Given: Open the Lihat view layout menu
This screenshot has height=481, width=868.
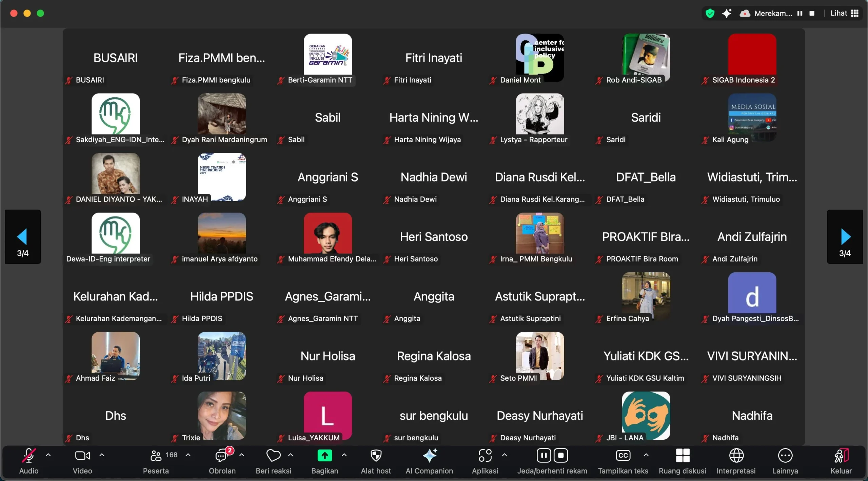Looking at the screenshot, I should pos(844,14).
